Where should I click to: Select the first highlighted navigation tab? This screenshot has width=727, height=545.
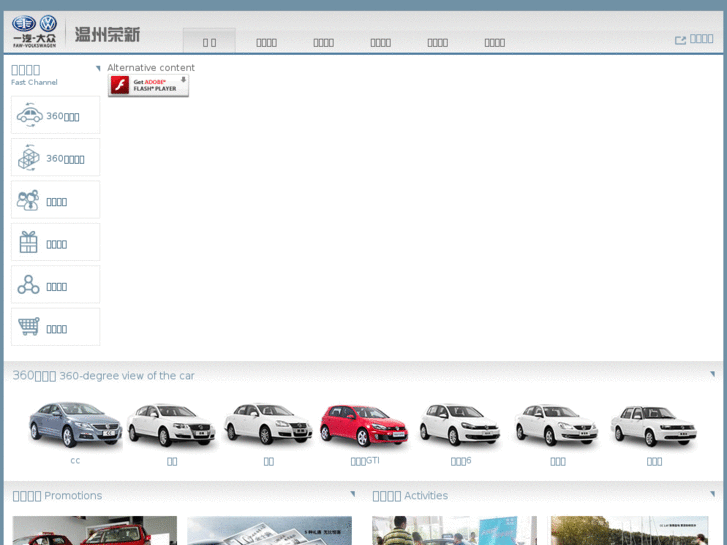point(209,42)
